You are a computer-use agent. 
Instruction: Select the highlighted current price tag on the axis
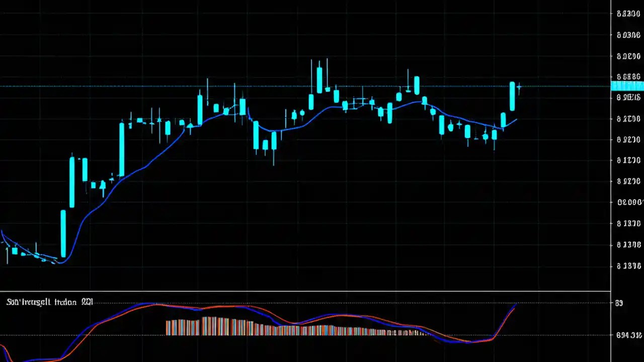(626, 86)
